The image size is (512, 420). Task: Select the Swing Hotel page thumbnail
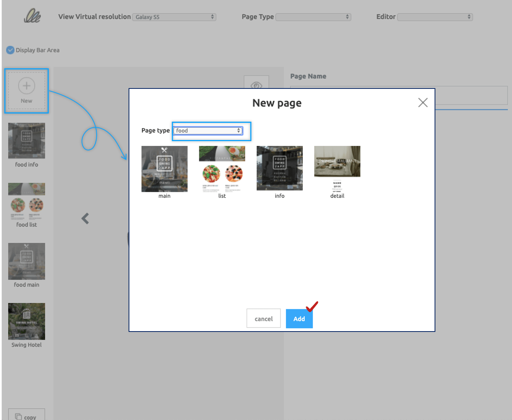26,321
